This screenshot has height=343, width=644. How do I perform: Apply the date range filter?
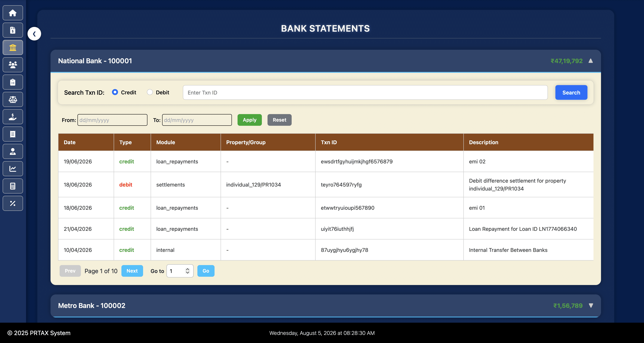249,120
